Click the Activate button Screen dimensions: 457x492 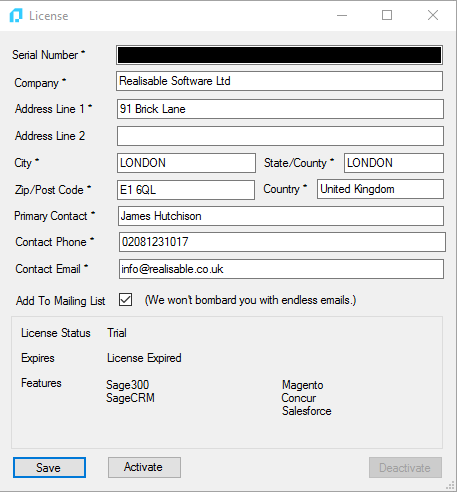tap(144, 467)
